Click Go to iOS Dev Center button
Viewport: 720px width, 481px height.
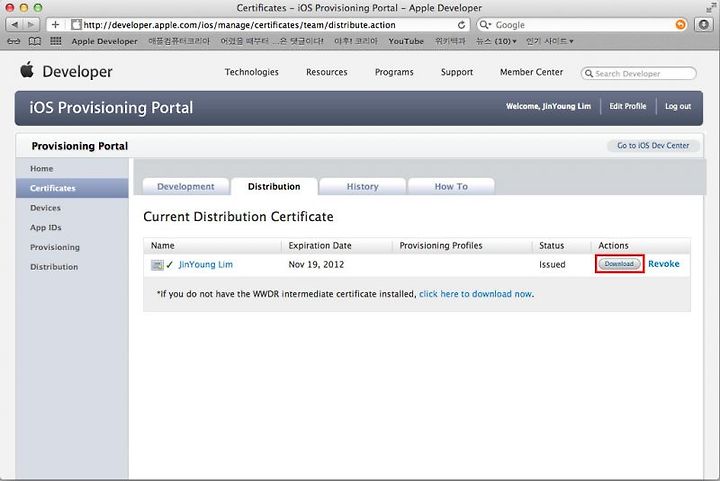click(x=653, y=145)
